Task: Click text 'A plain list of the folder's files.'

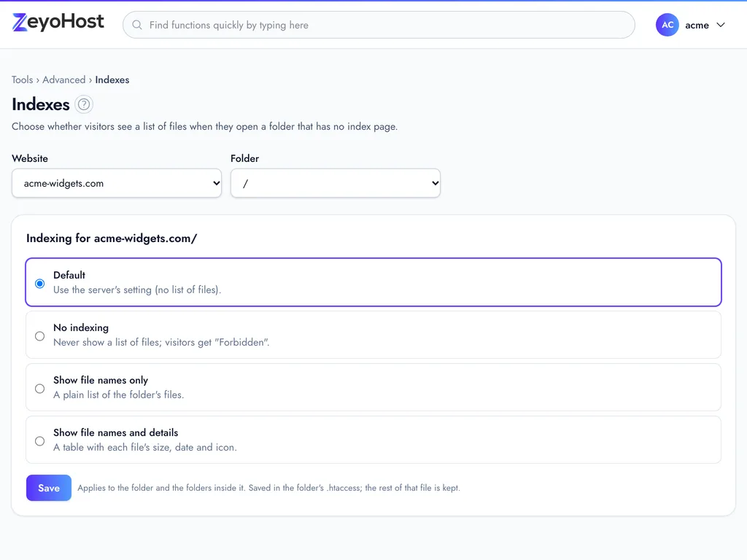Action: point(119,394)
